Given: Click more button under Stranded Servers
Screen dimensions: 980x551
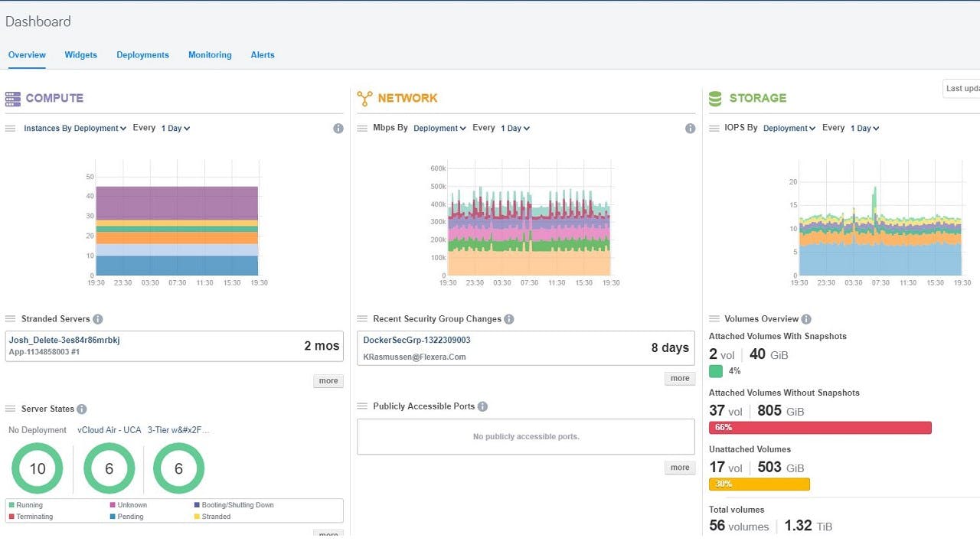Looking at the screenshot, I should click(328, 381).
